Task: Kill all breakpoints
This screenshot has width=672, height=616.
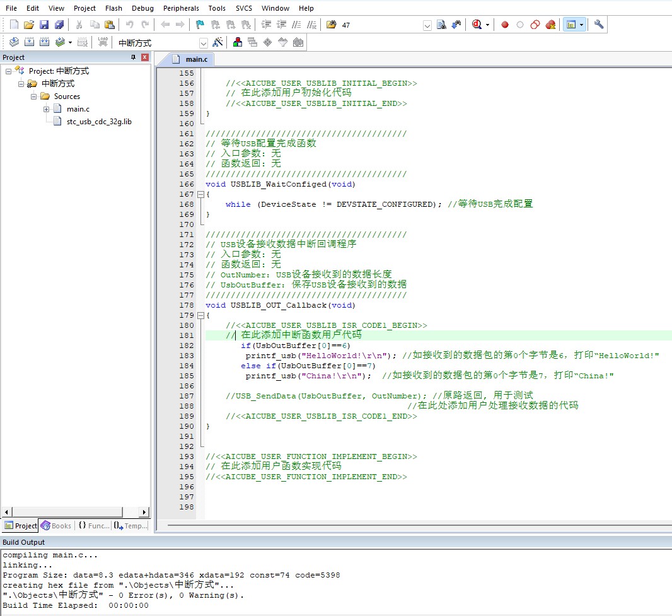Action: (551, 25)
